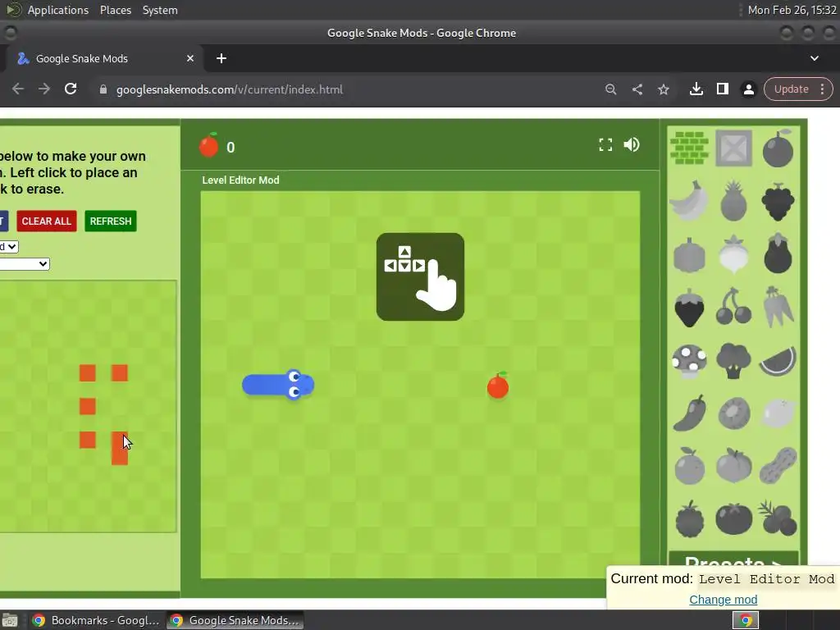Toggle the Chrome side panel
The image size is (840, 630).
[x=722, y=89]
